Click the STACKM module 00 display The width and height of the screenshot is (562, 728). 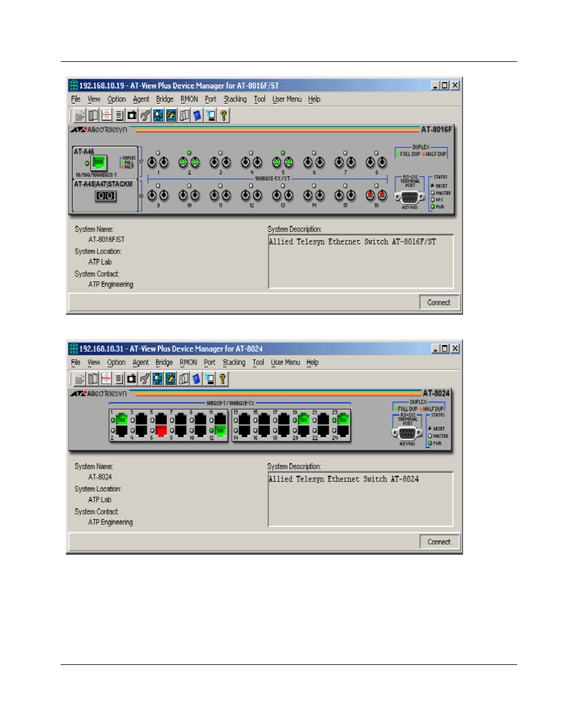(x=105, y=196)
